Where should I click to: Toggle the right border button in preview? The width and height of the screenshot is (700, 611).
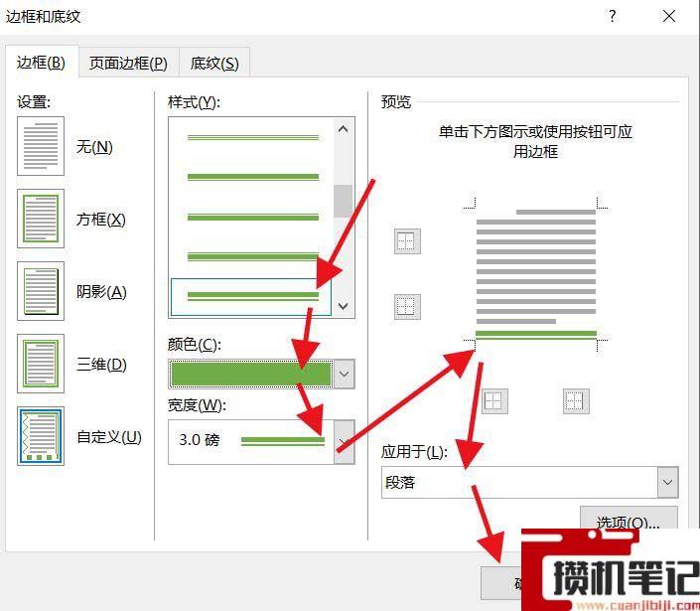click(x=576, y=401)
